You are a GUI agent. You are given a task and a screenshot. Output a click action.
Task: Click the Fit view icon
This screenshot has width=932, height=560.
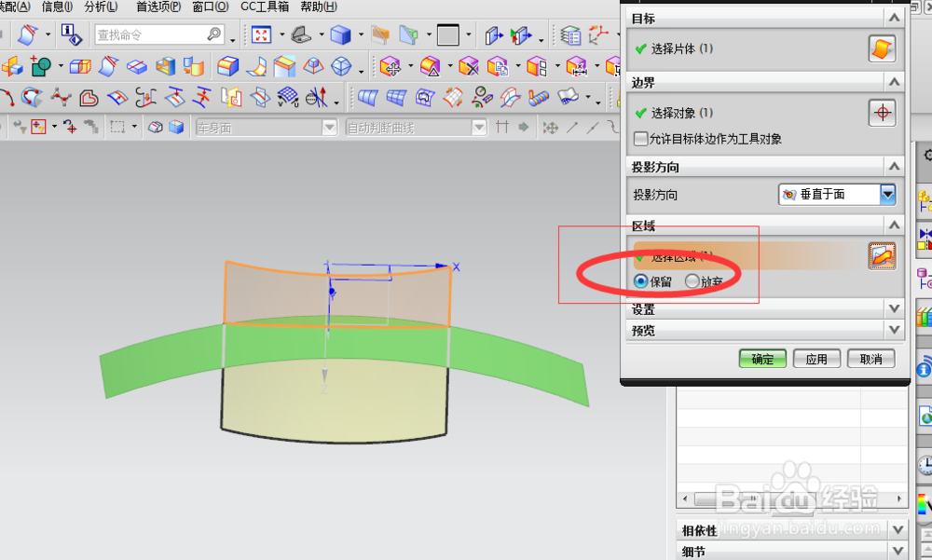click(261, 35)
